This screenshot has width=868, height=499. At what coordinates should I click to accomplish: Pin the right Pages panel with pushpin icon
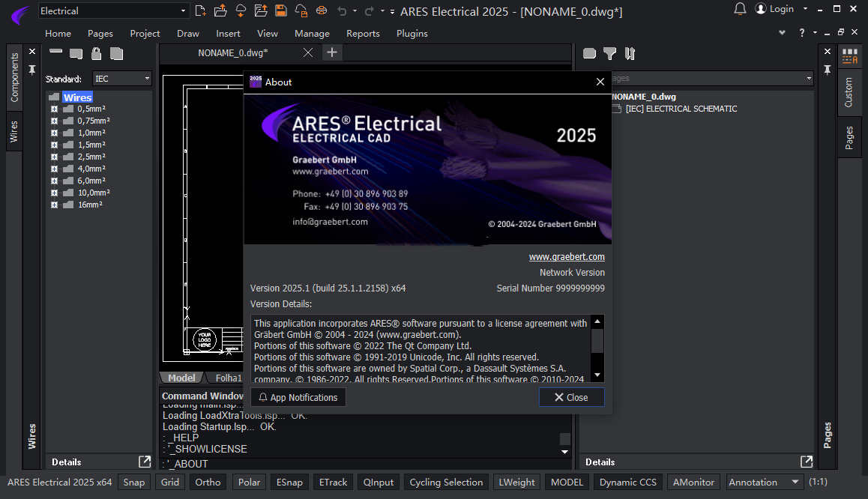(827, 70)
